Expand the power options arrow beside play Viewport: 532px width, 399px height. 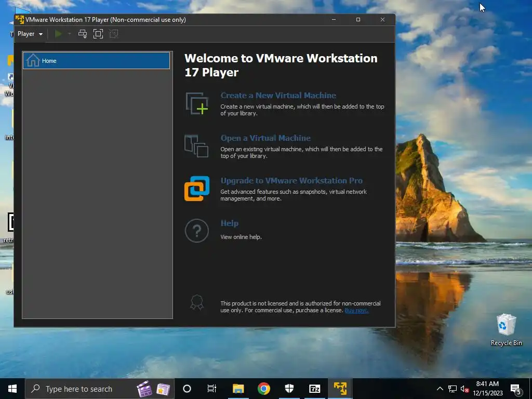pos(70,34)
